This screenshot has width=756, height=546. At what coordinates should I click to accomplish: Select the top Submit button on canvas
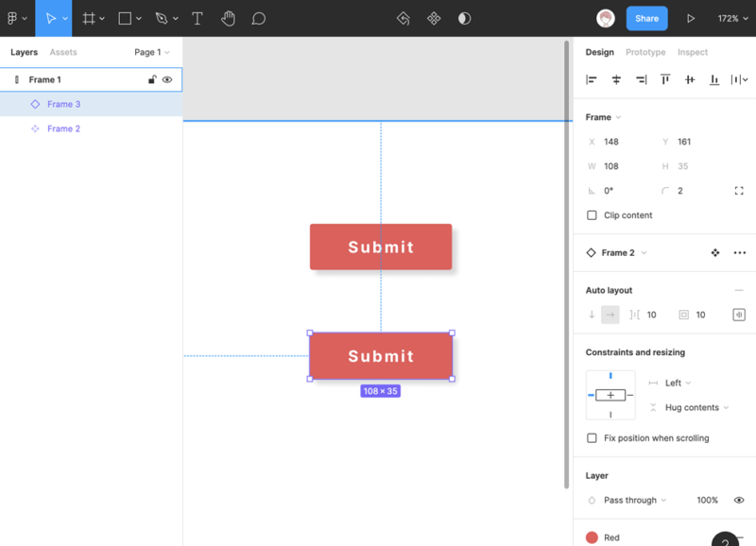381,247
